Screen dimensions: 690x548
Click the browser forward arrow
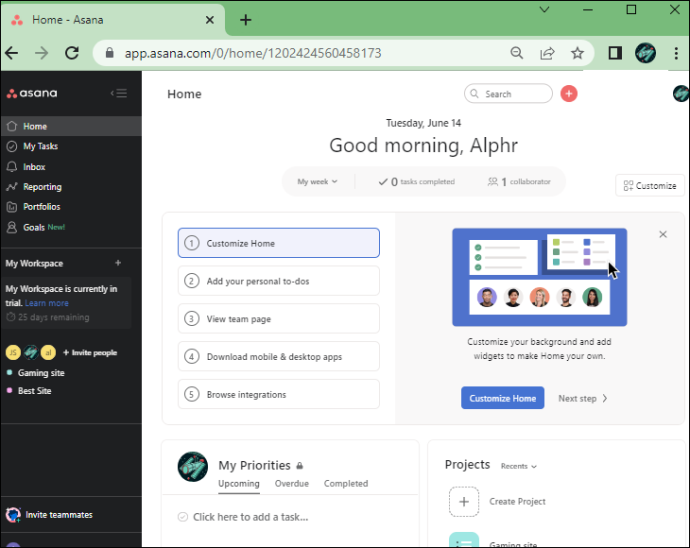click(42, 53)
